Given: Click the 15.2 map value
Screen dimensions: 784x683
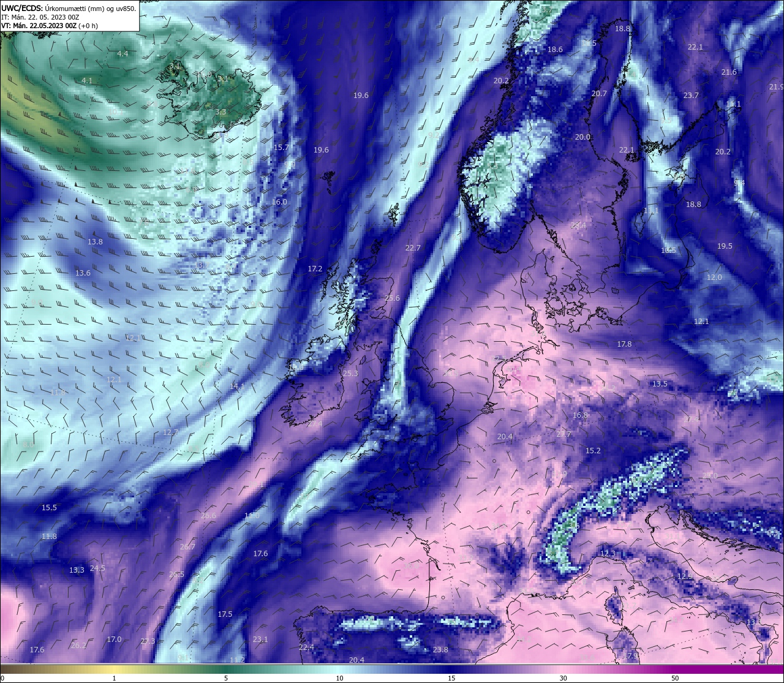Looking at the screenshot, I should click(593, 451).
